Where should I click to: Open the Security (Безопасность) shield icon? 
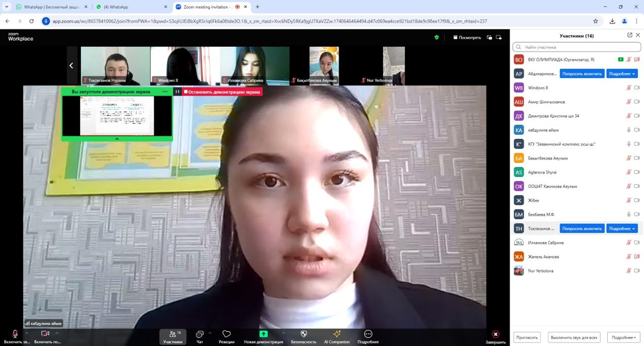coord(303,334)
